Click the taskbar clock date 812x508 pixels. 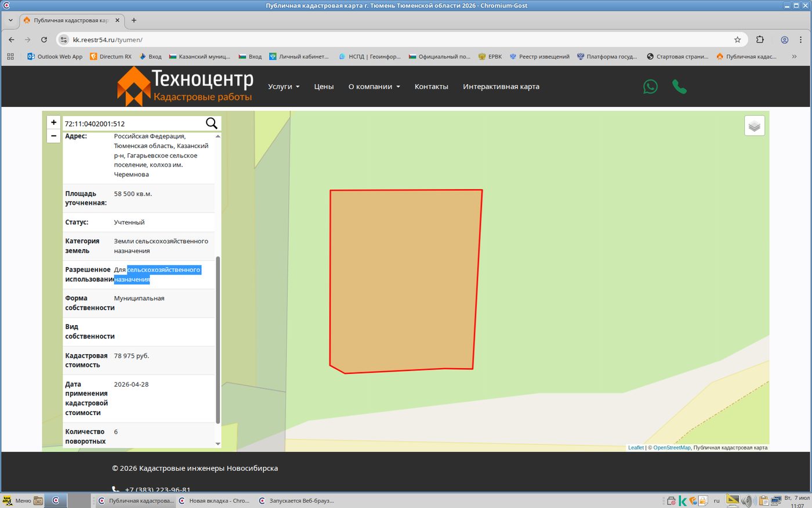click(x=796, y=502)
